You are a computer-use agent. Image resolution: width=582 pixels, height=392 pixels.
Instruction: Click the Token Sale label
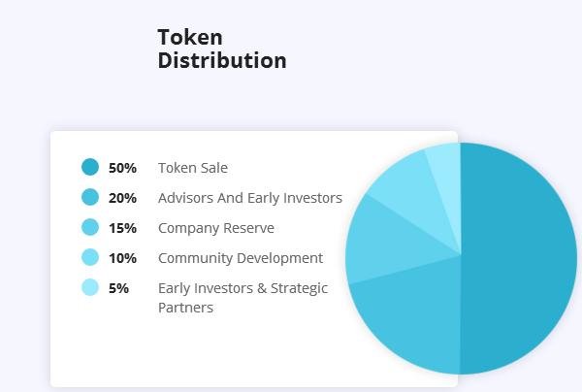193,168
